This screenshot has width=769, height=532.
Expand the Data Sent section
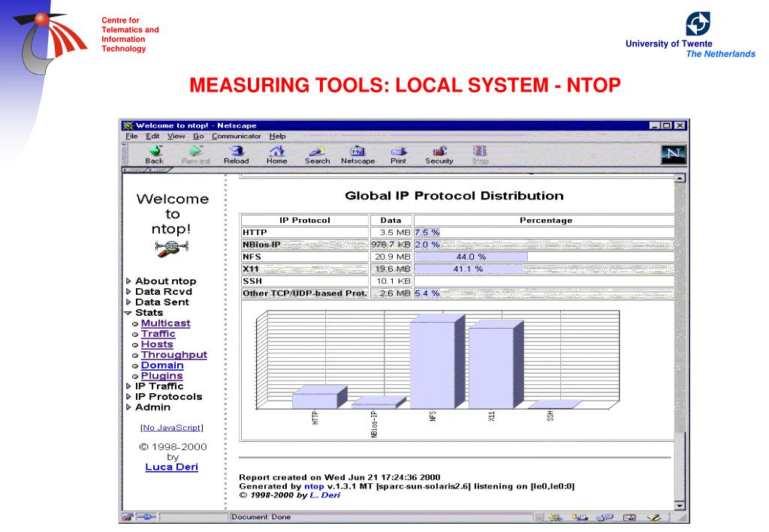click(x=128, y=302)
